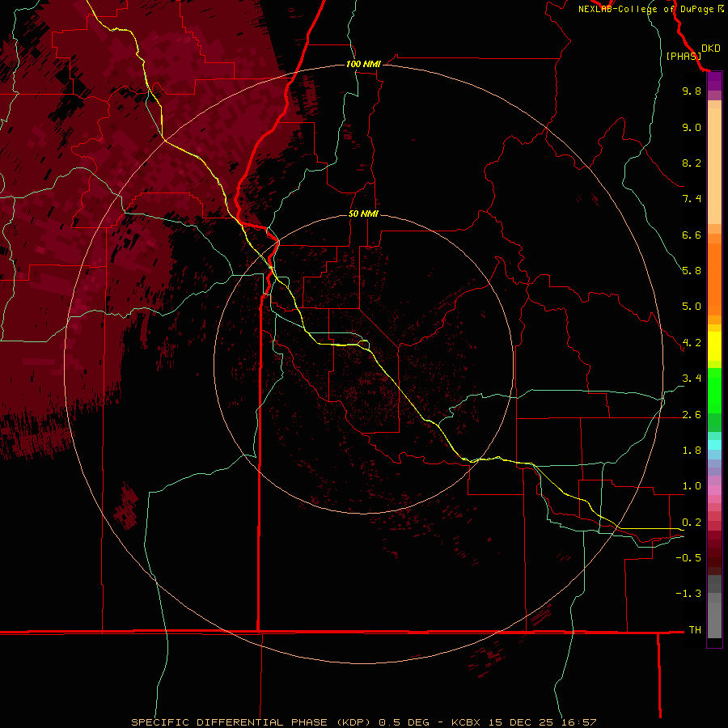Click the [PHAS] units label
Screen dimensions: 728x728
(684, 56)
